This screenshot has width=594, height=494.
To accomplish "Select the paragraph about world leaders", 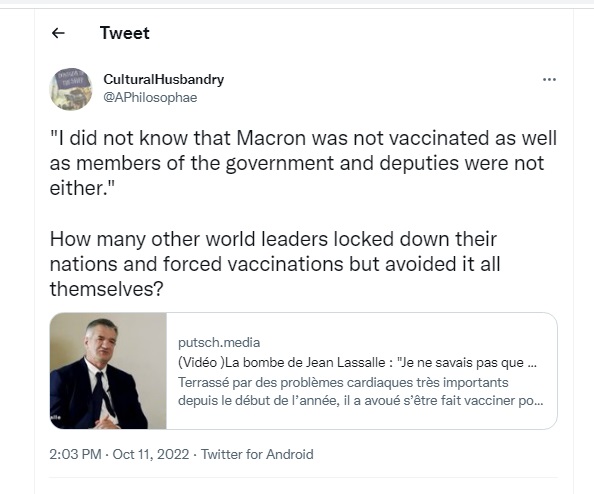I will pyautogui.click(x=275, y=264).
